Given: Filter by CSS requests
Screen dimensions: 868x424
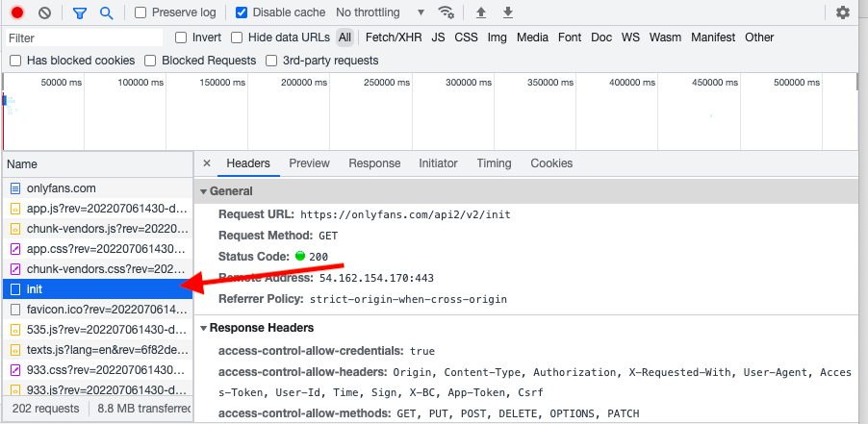Looking at the screenshot, I should (466, 37).
